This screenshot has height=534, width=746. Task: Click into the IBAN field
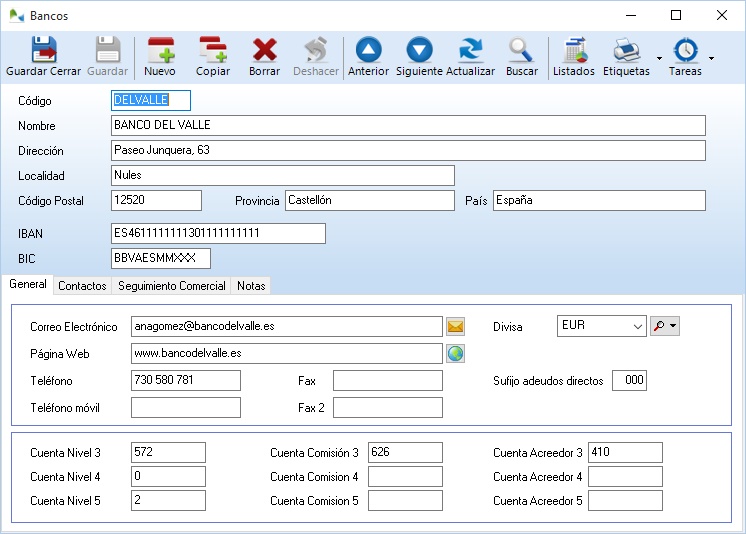pos(218,233)
